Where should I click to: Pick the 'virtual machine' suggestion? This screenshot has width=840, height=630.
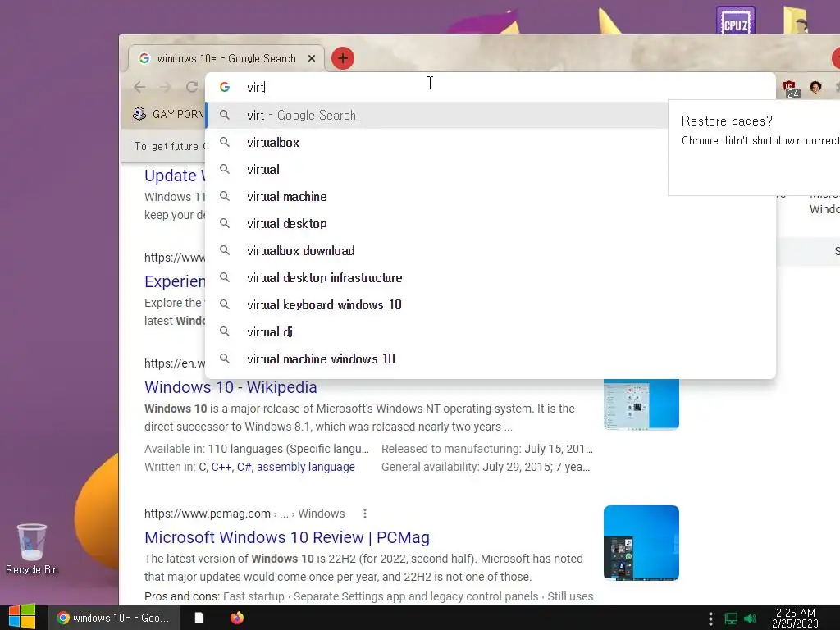(491, 197)
